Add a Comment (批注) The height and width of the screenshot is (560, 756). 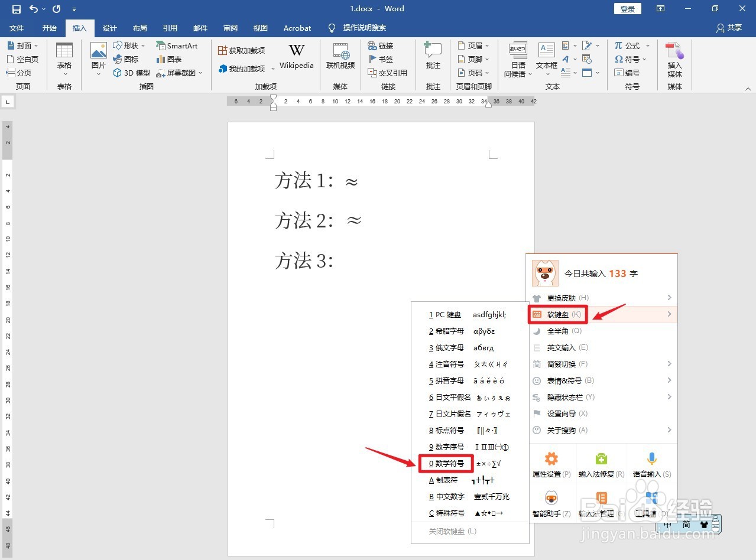click(x=433, y=57)
